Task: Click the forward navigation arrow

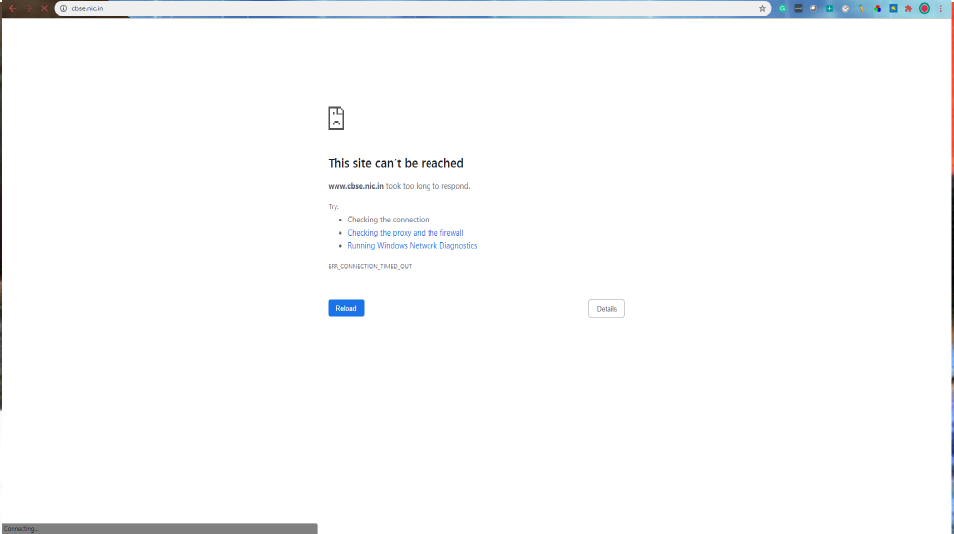Action: (28, 9)
